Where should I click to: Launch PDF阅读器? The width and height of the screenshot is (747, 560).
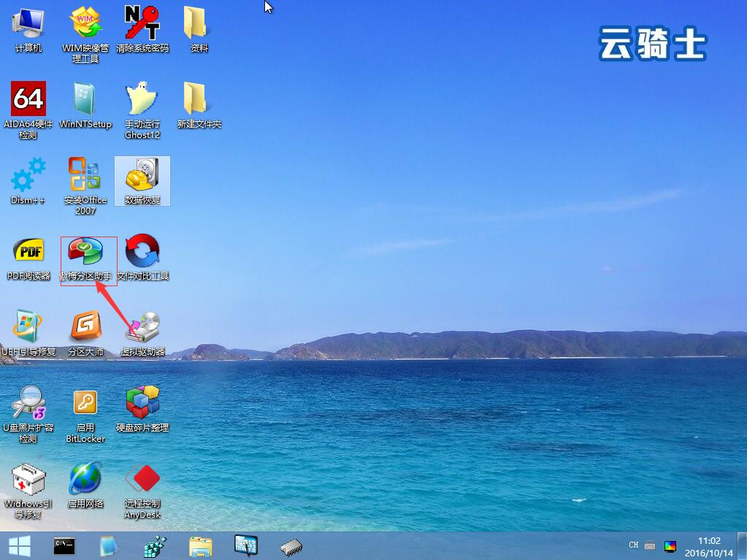28,258
